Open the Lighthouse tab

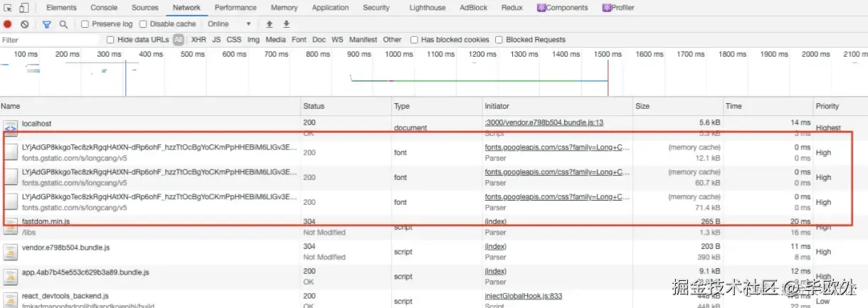point(428,8)
